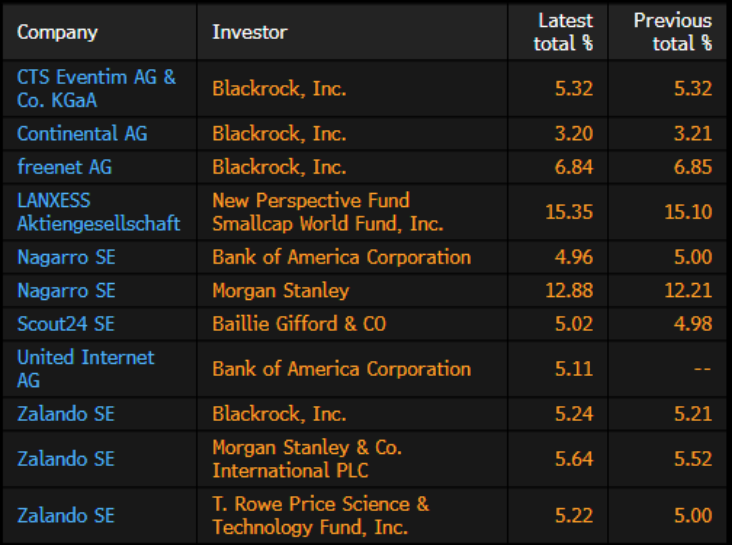The height and width of the screenshot is (545, 732).
Task: Click the 4.98 previous total value
Action: click(x=693, y=324)
